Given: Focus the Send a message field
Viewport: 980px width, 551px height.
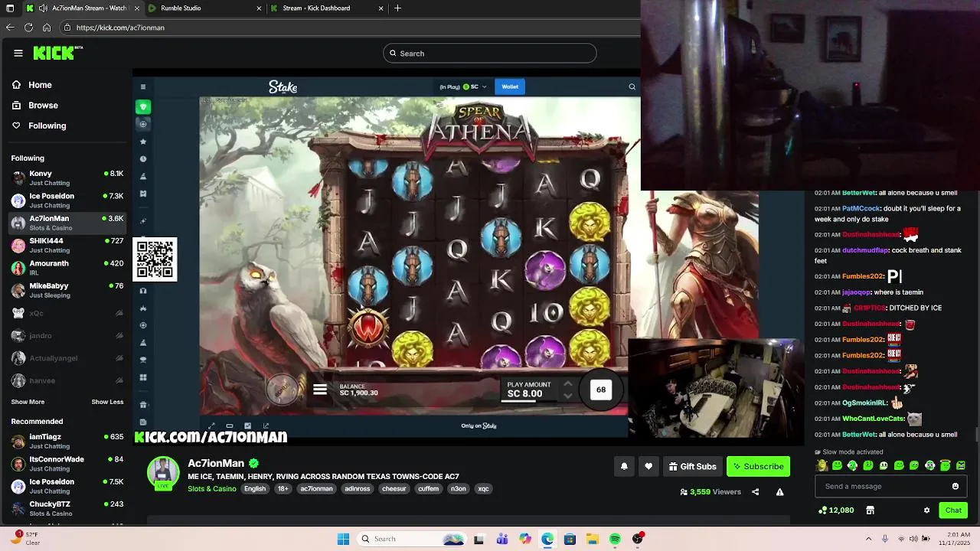Looking at the screenshot, I should tap(890, 486).
